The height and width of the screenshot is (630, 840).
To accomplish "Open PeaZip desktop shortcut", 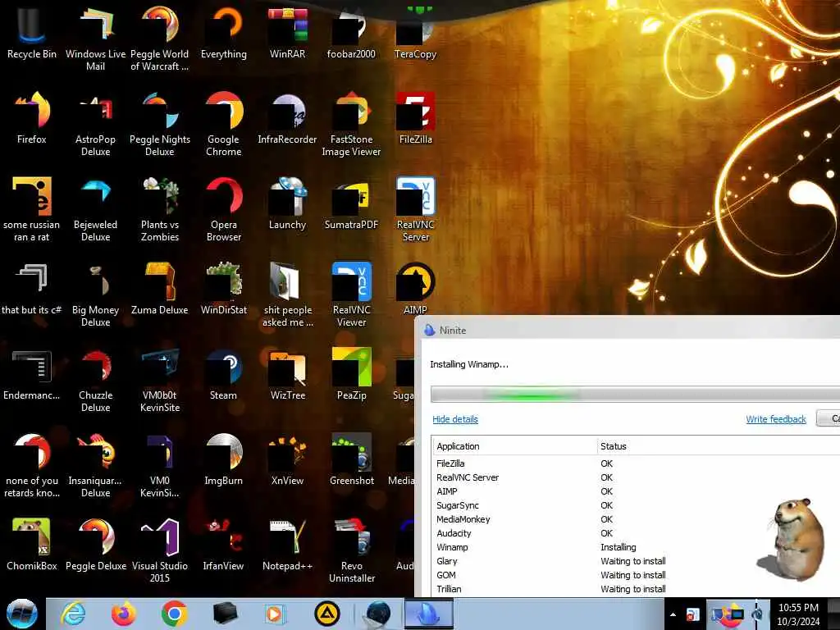I will 351,374.
